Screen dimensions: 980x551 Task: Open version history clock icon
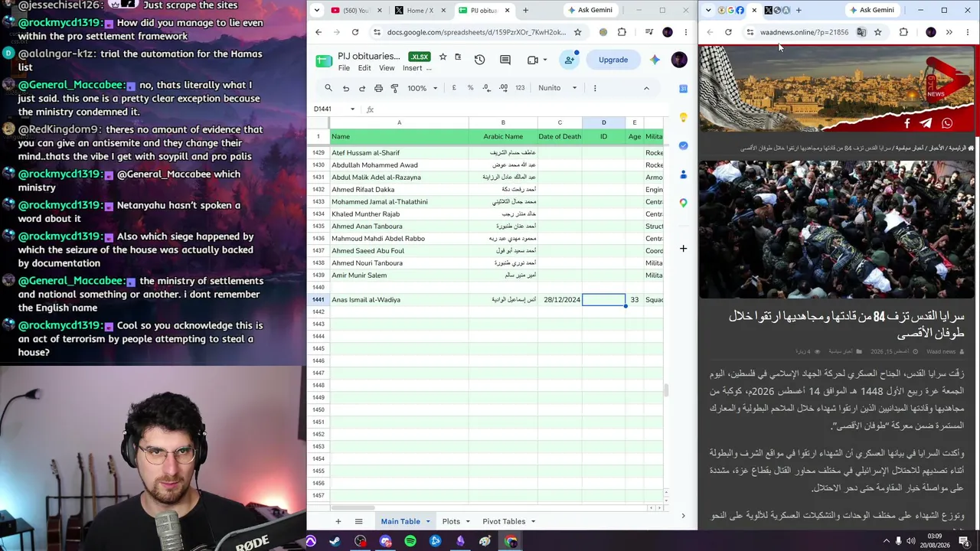[x=479, y=60]
